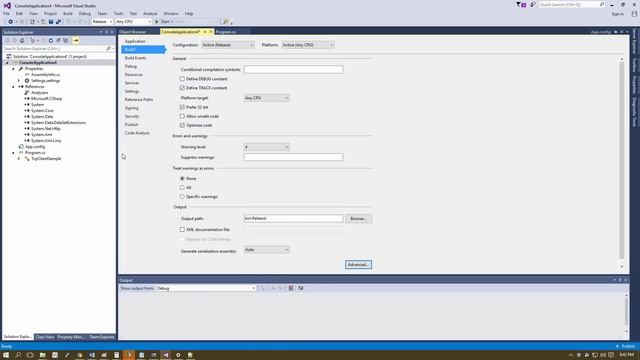
Task: Open the Generate serialization assembly dropdown
Action: pyautogui.click(x=267, y=249)
